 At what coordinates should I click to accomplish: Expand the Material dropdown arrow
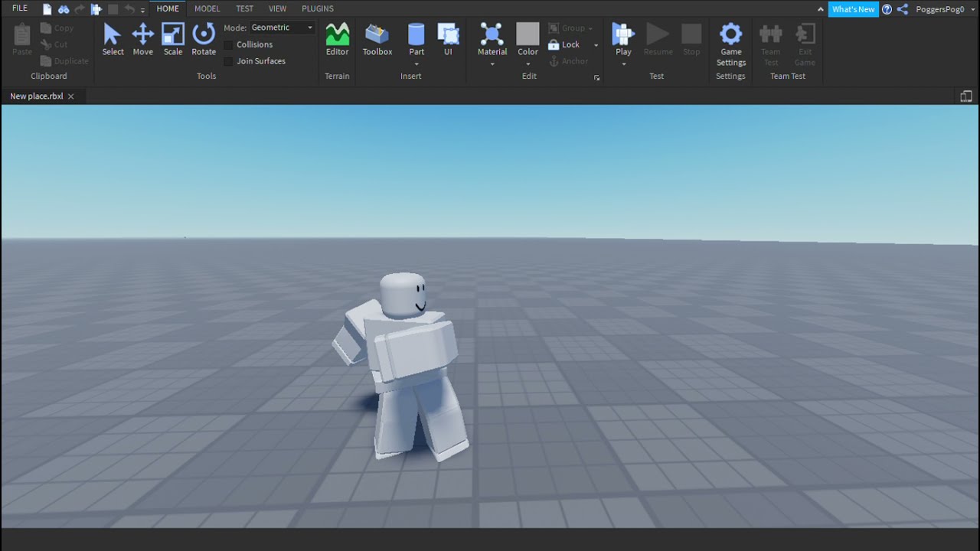(492, 64)
